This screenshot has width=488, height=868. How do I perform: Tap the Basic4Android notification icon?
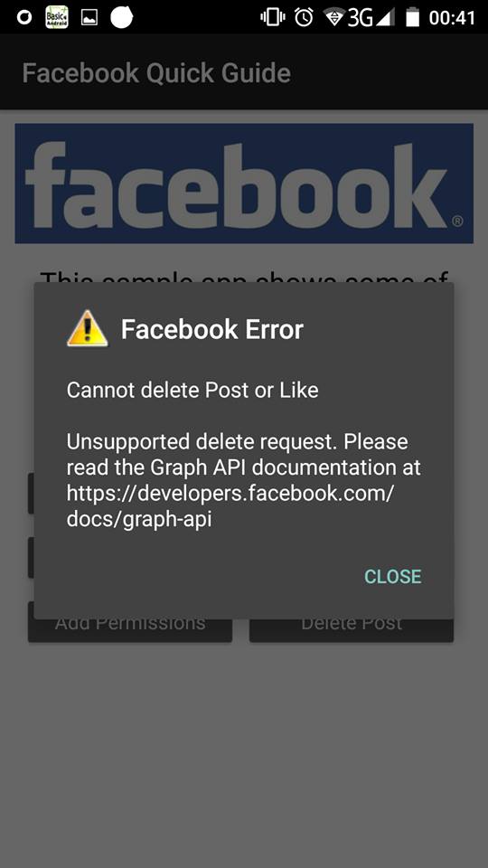click(56, 18)
